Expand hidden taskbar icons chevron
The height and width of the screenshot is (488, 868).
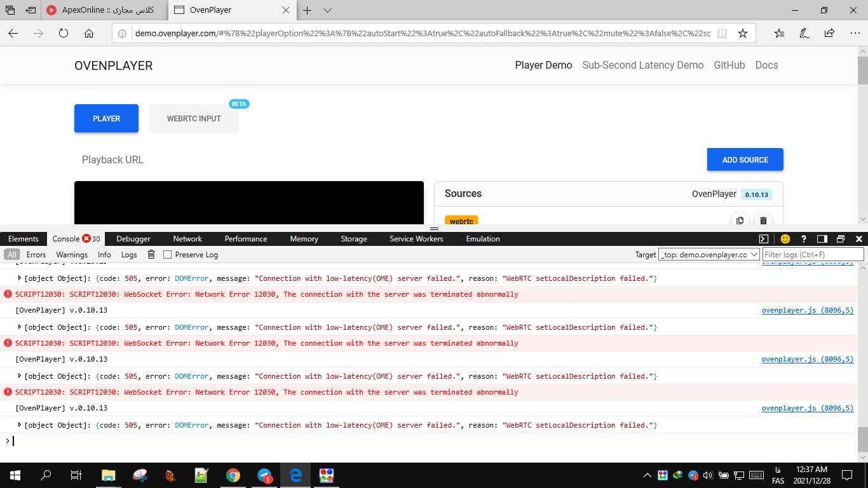pos(647,475)
